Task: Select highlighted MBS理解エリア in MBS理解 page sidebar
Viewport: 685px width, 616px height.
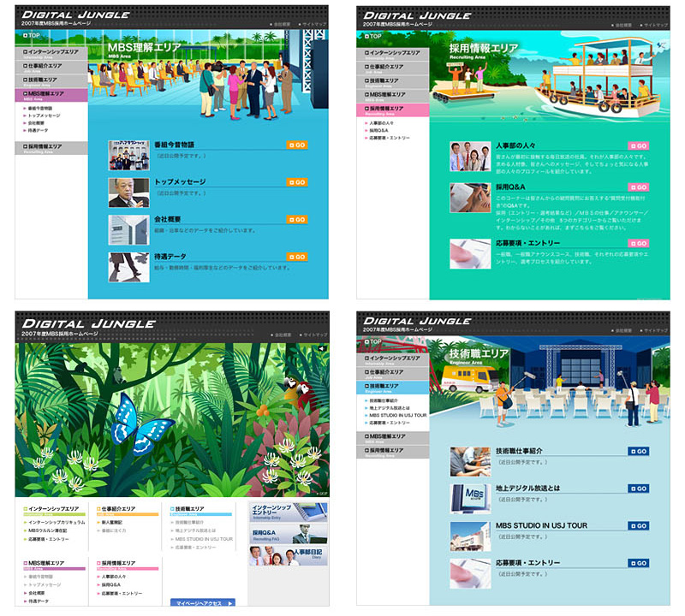Action: pyautogui.click(x=51, y=95)
